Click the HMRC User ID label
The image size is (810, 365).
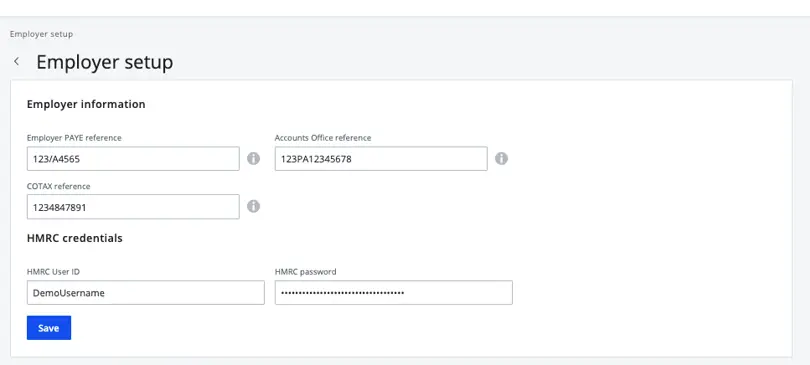(x=53, y=272)
